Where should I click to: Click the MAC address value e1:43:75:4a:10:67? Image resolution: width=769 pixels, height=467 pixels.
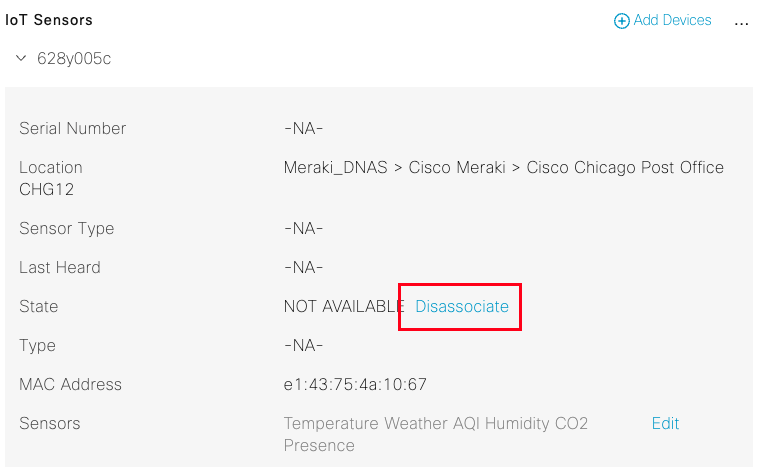pyautogui.click(x=356, y=384)
